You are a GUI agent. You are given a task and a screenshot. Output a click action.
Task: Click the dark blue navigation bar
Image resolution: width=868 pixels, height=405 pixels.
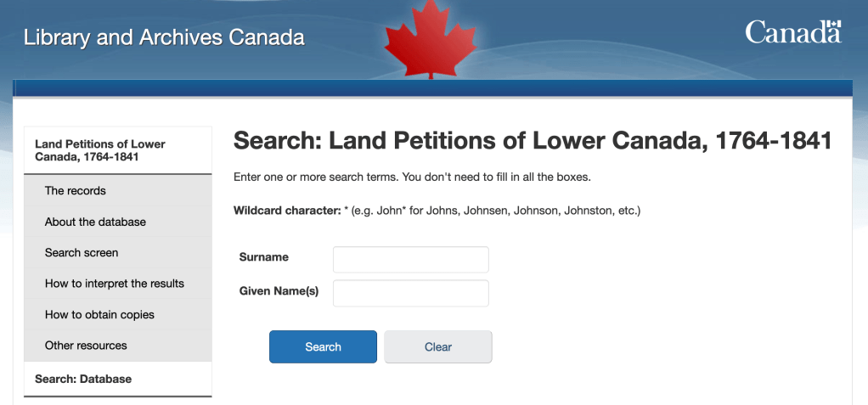(x=432, y=88)
